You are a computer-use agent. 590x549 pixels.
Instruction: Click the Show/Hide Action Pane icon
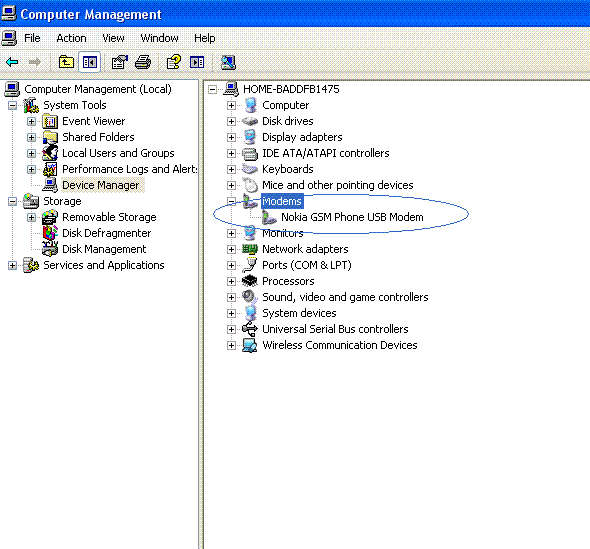pos(197,62)
